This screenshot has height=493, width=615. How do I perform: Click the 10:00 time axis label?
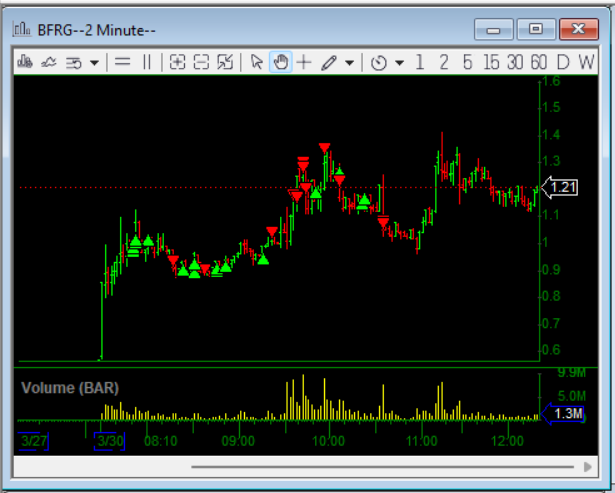[329, 441]
